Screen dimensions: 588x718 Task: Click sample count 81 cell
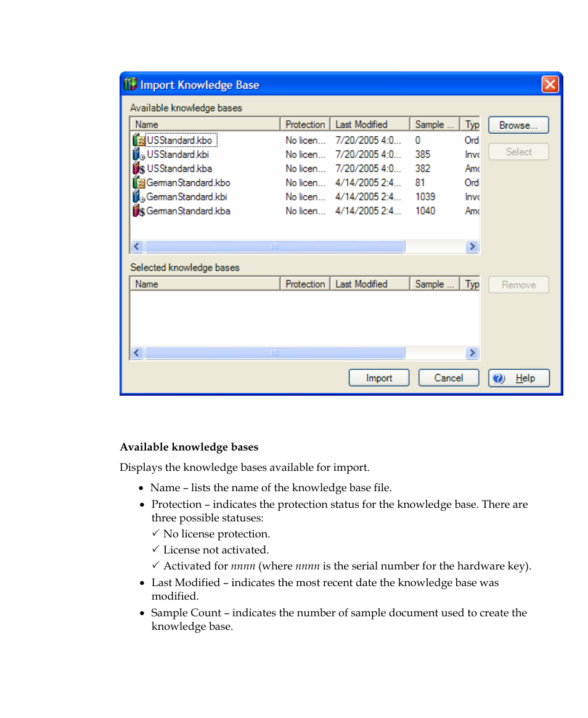[x=420, y=182]
